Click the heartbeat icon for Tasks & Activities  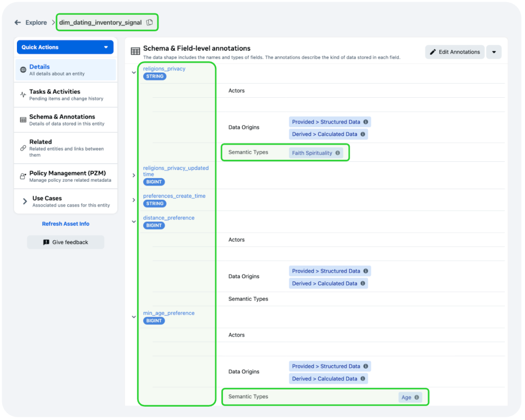(23, 95)
